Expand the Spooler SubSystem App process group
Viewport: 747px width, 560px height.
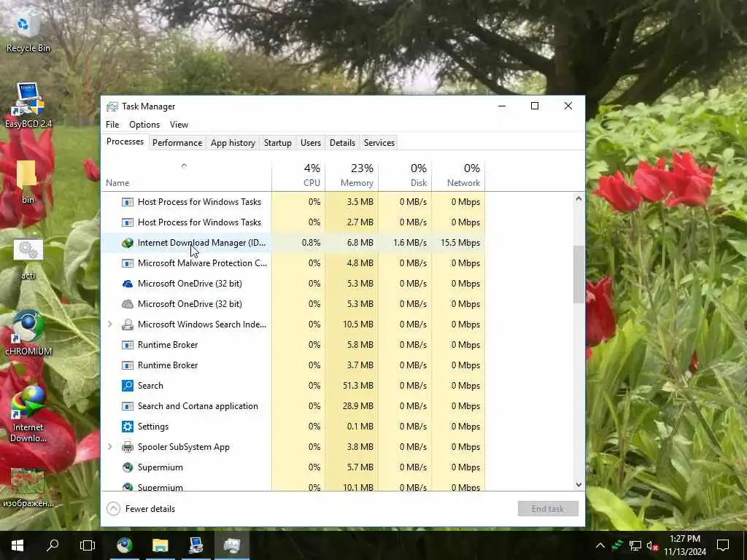click(x=110, y=447)
